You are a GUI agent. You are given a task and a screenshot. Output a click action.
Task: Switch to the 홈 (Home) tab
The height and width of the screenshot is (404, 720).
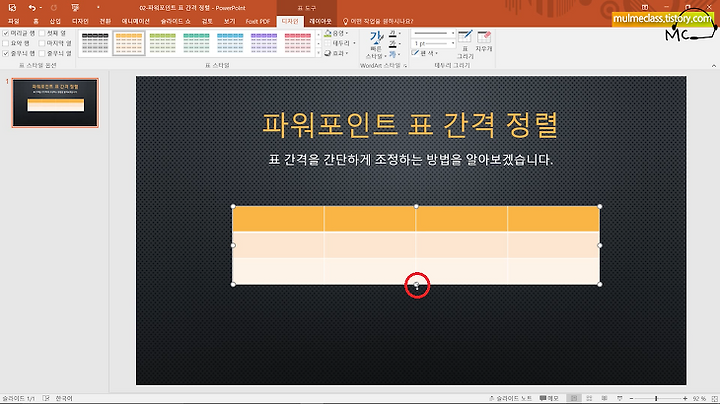[x=36, y=21]
